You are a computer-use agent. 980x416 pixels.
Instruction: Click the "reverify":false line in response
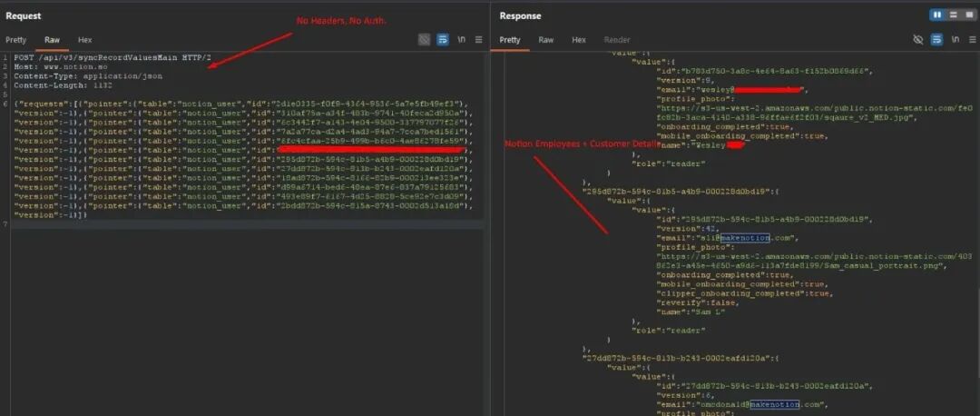click(x=698, y=302)
